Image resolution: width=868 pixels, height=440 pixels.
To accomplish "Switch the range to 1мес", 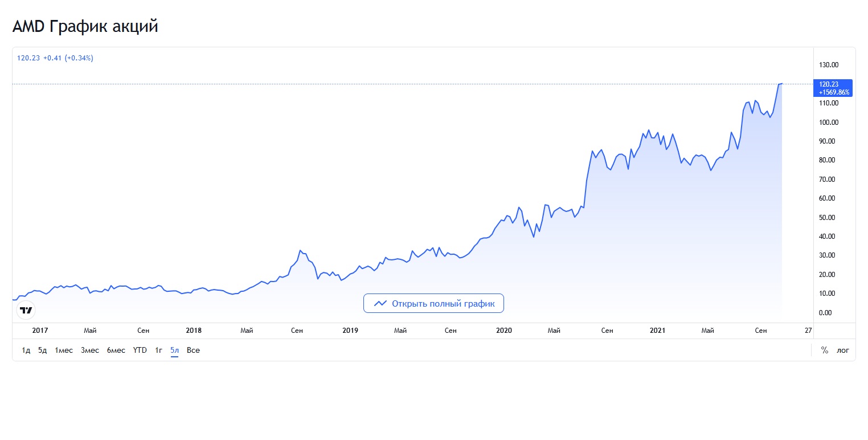I will 64,350.
